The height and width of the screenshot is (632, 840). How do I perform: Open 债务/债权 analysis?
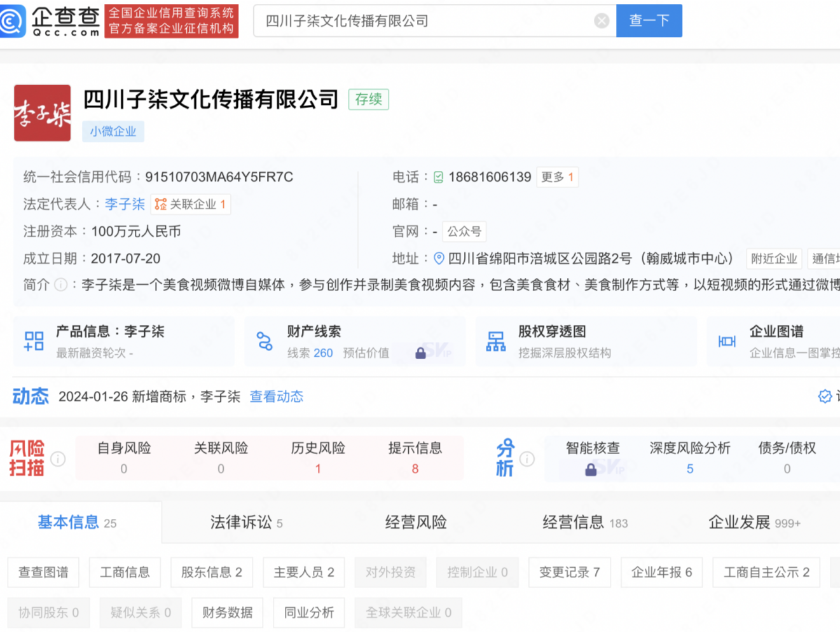click(787, 458)
